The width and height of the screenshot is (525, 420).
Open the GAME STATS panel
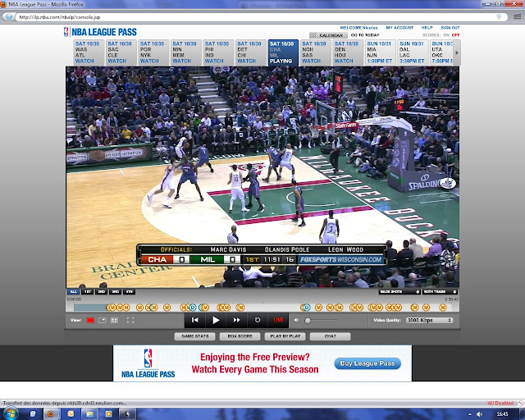point(195,336)
